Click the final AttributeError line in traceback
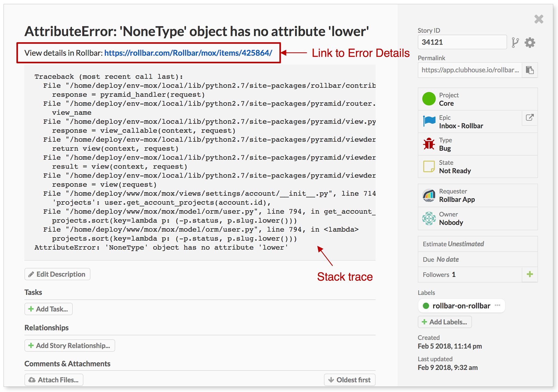558x392 pixels. coord(161,247)
